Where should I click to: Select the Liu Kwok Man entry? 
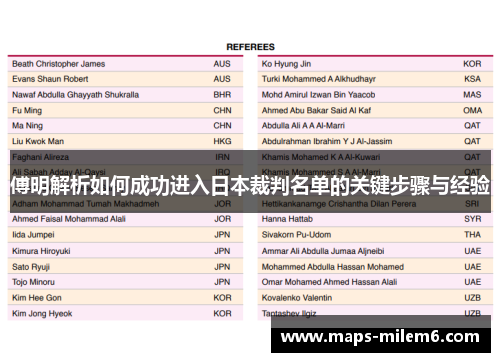coord(38,141)
